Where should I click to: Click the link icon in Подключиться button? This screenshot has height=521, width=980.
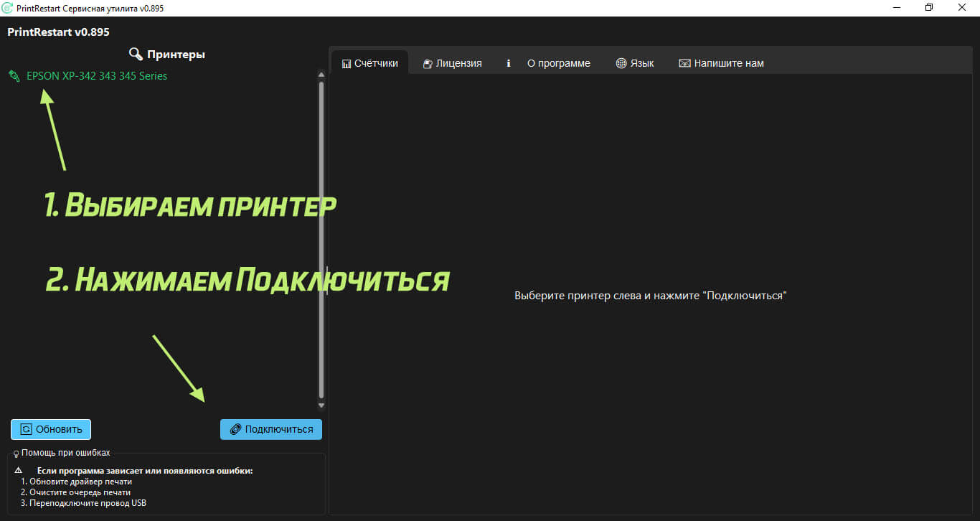(235, 429)
